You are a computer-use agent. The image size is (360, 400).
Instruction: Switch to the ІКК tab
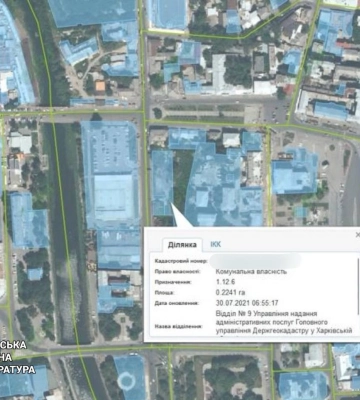[x=216, y=244]
